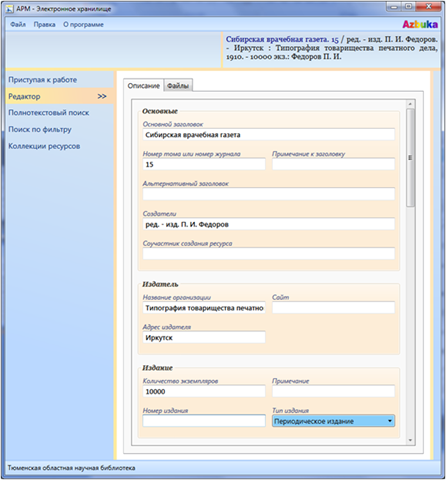Click the scrollbar up arrow

410,104
